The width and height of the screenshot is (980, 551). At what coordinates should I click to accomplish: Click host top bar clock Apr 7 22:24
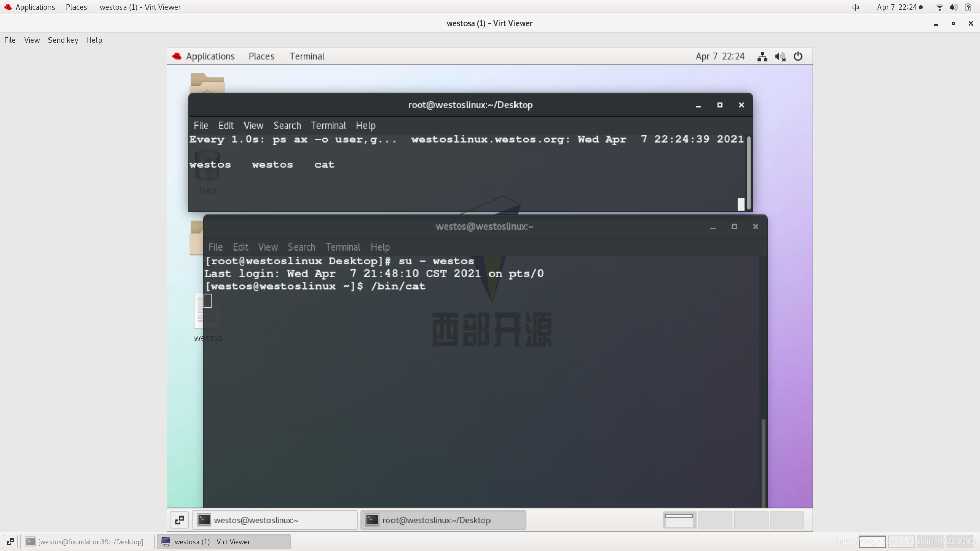[x=899, y=7]
